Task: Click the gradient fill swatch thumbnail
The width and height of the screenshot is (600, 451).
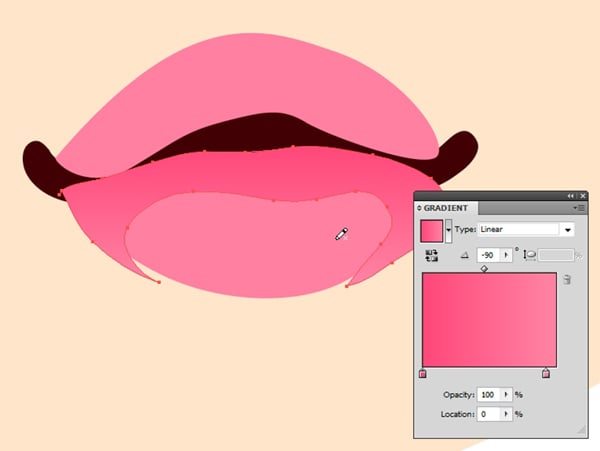Action: coord(431,230)
